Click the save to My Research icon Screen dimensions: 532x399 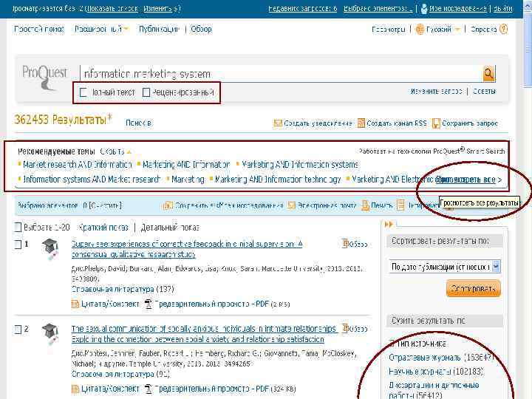click(168, 205)
